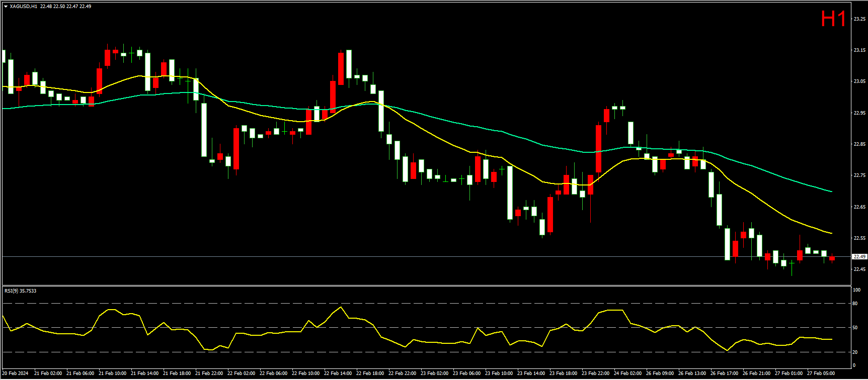Click the 23.05 price scale label

(859, 81)
